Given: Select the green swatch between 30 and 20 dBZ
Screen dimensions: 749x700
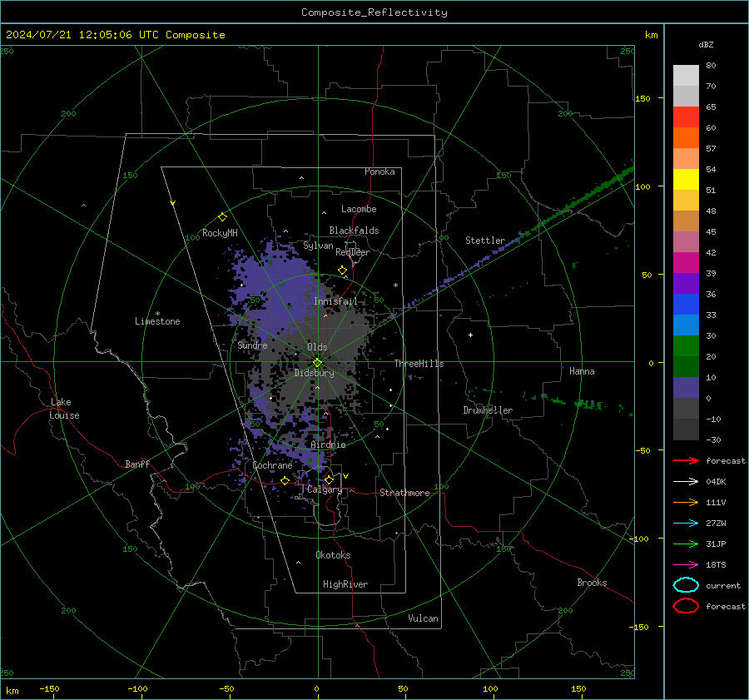Looking at the screenshot, I should tap(686, 346).
